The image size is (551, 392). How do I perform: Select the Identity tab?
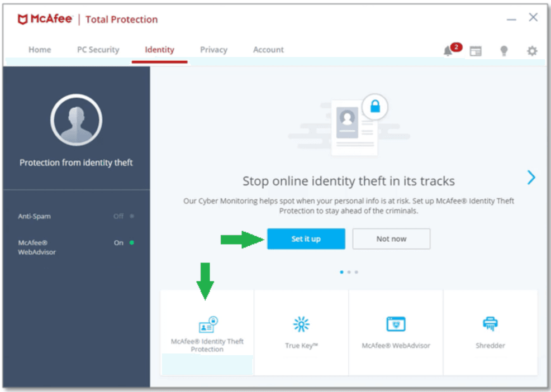click(159, 50)
